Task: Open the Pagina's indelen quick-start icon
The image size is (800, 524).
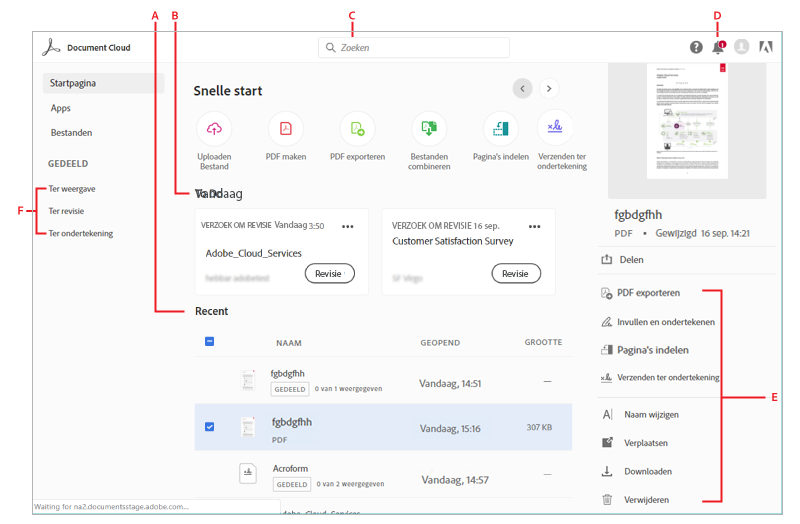Action: click(500, 128)
